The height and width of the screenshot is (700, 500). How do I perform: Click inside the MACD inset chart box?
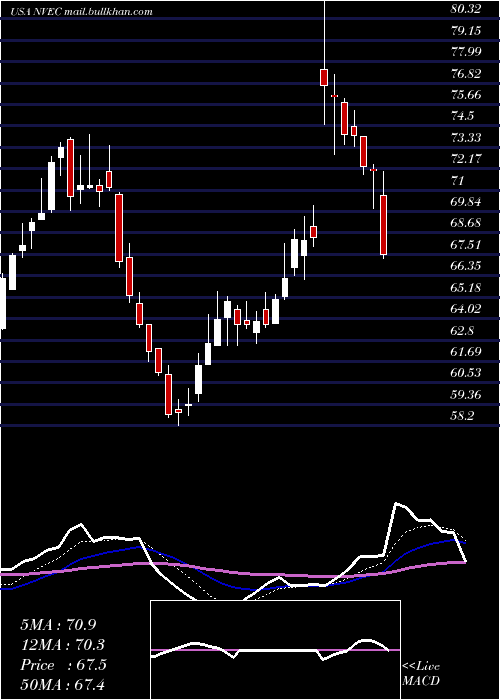(x=275, y=650)
